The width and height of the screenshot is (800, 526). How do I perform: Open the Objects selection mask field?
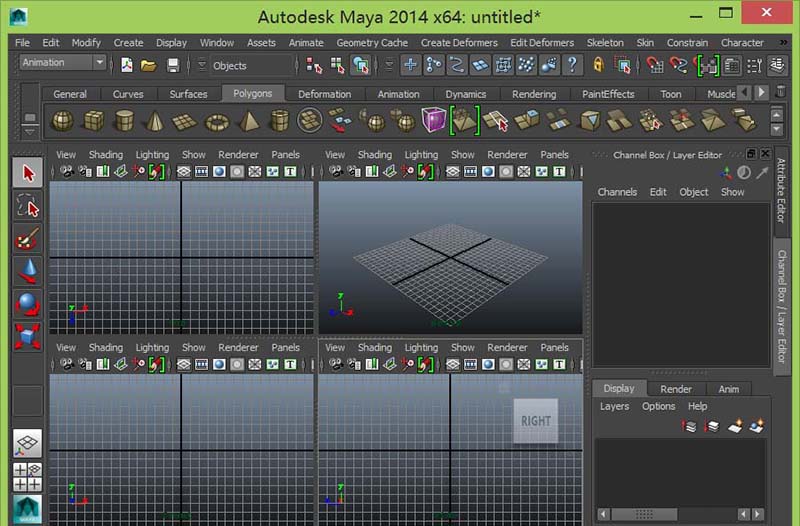click(253, 66)
